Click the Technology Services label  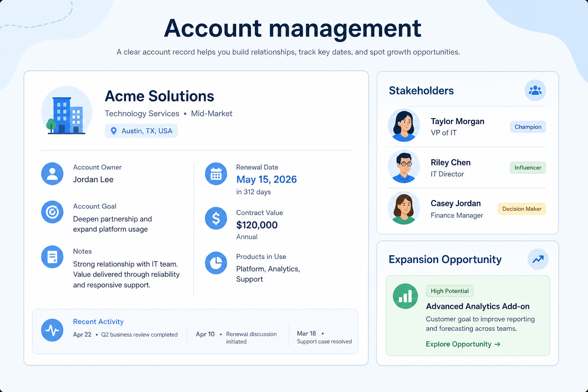click(142, 114)
